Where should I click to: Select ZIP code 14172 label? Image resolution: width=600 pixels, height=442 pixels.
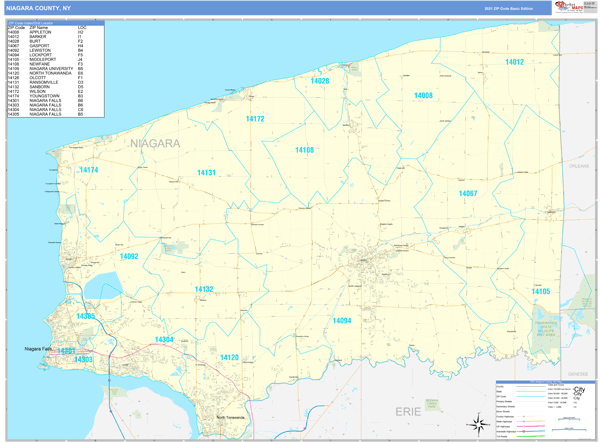[255, 119]
